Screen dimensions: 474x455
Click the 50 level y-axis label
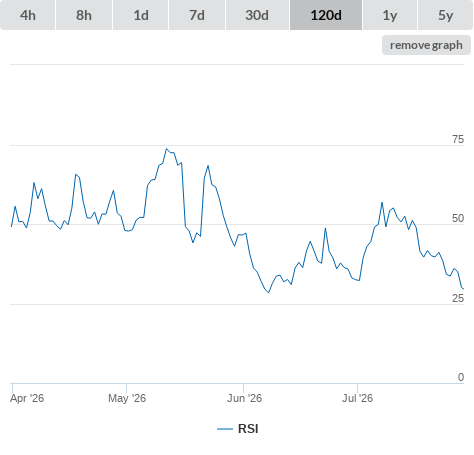458,218
